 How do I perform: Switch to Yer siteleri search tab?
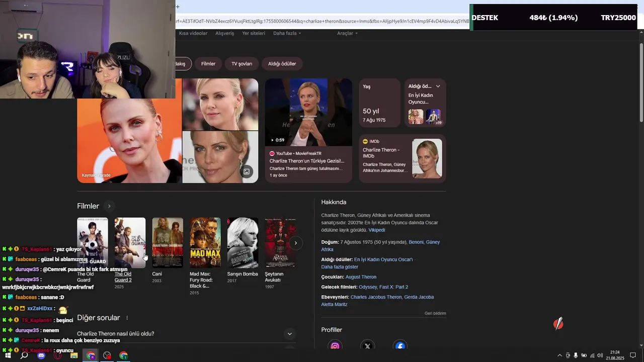(254, 33)
